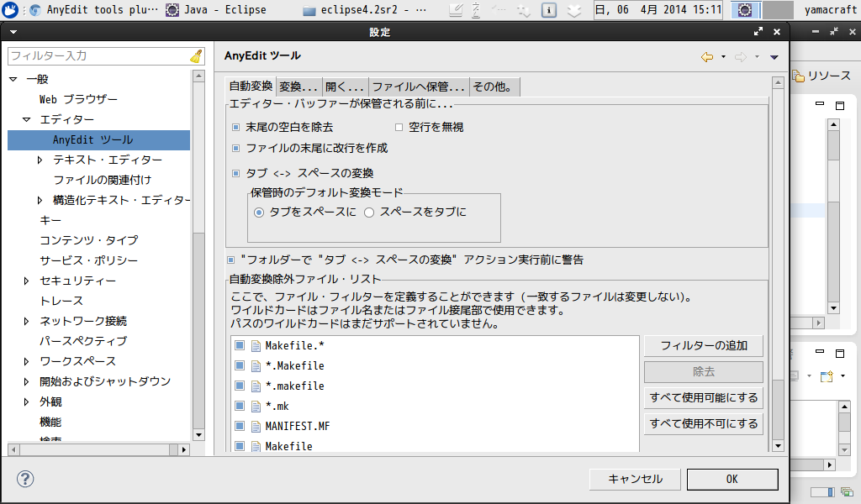Enable the 空行を無視 checkbox
This screenshot has width=861, height=504.
(399, 127)
